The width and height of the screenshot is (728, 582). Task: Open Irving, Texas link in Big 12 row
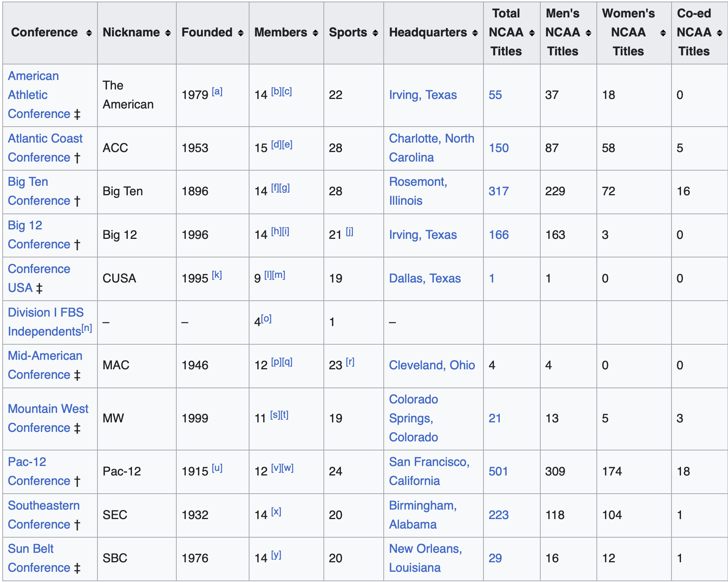tap(423, 235)
